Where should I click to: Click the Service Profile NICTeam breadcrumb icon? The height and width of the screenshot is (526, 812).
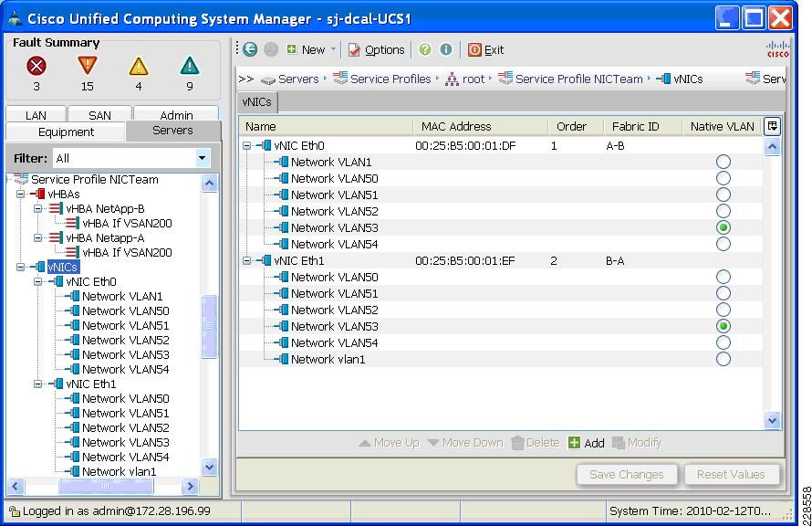(x=505, y=79)
